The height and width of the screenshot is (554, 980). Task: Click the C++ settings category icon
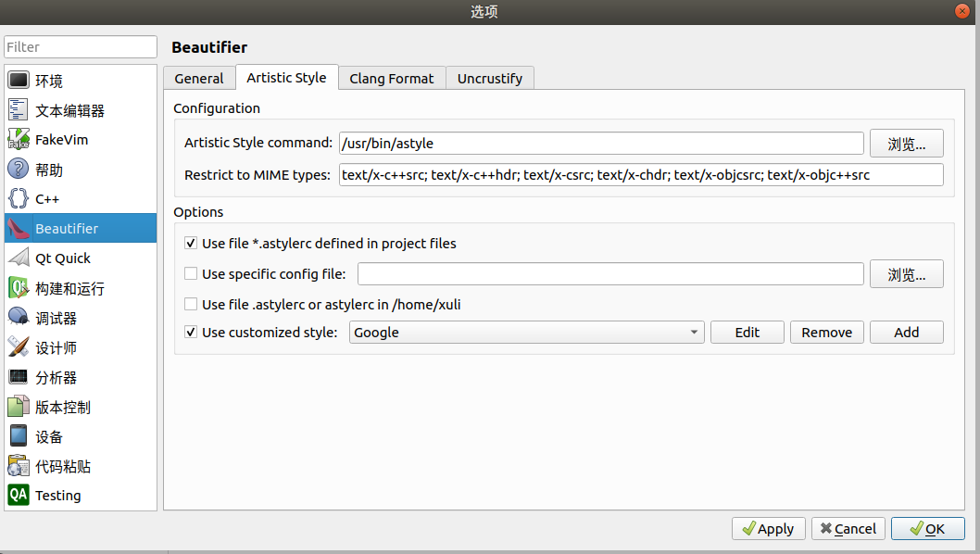click(18, 198)
